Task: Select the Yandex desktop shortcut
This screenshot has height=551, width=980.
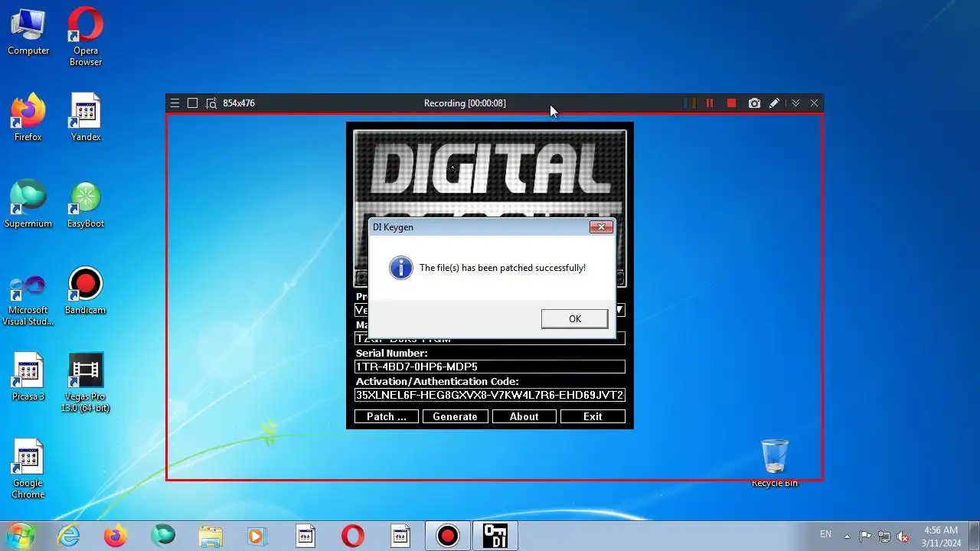Action: click(x=86, y=118)
